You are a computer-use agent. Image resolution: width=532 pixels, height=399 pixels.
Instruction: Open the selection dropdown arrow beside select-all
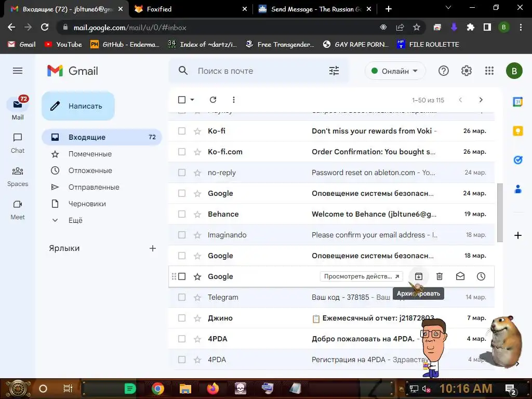(x=192, y=100)
